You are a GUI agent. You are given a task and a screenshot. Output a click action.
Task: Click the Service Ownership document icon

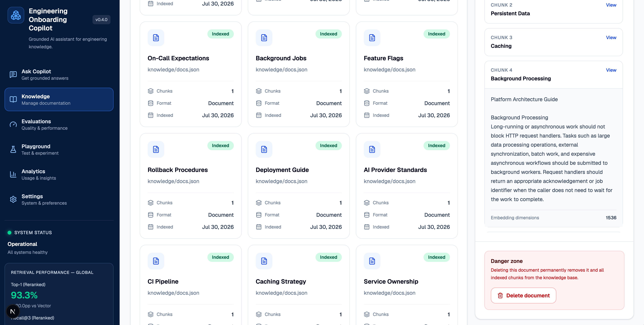click(372, 261)
